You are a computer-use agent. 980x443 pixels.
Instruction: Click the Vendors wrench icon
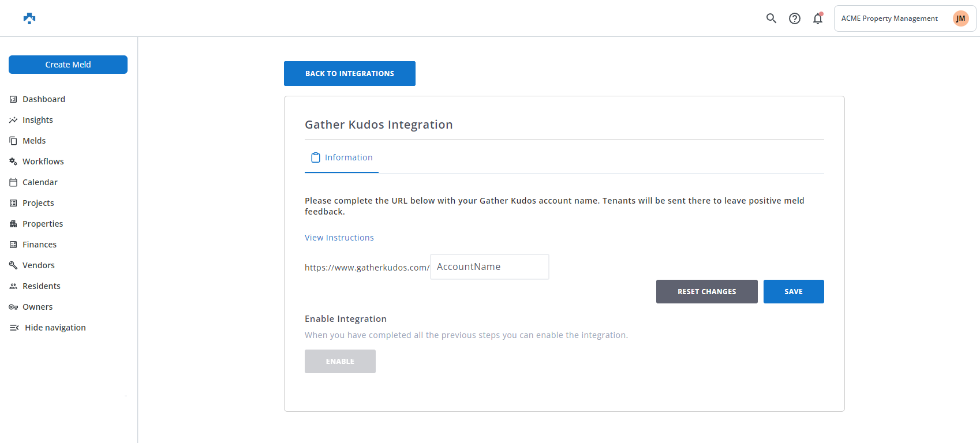13,265
